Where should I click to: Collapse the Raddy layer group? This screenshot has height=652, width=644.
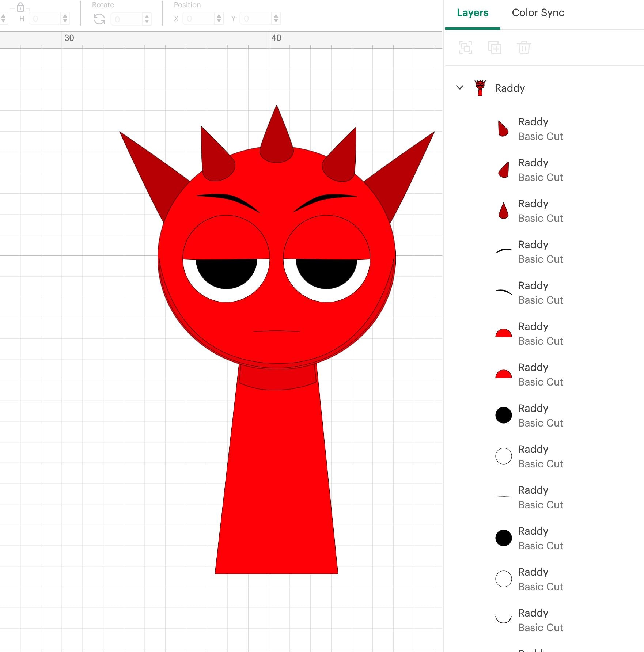pyautogui.click(x=459, y=88)
